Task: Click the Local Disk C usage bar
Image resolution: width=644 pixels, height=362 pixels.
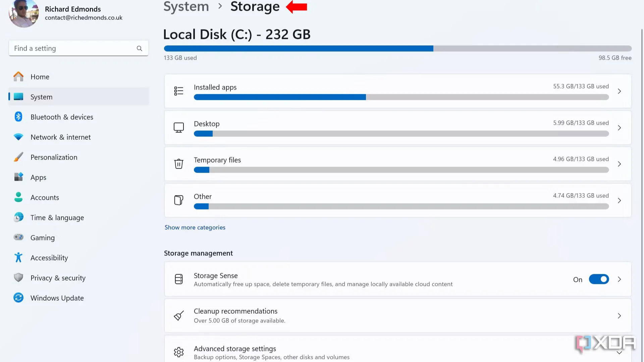Action: pyautogui.click(x=397, y=49)
